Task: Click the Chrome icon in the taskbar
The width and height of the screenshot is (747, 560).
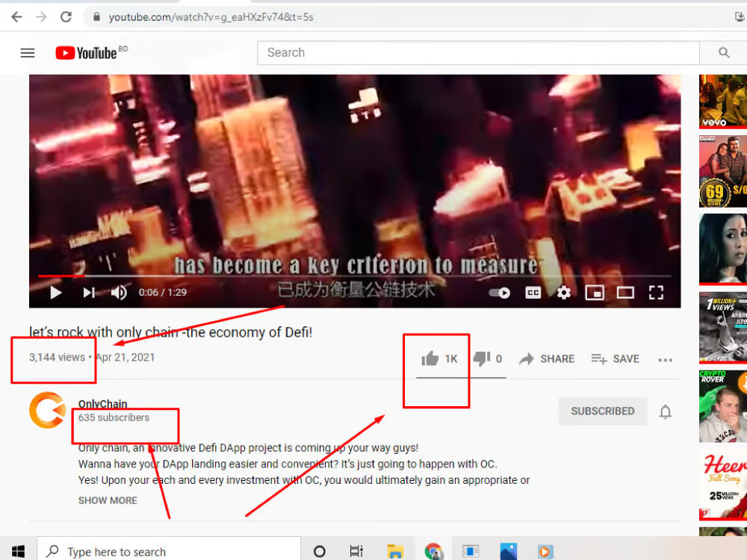Action: [433, 552]
